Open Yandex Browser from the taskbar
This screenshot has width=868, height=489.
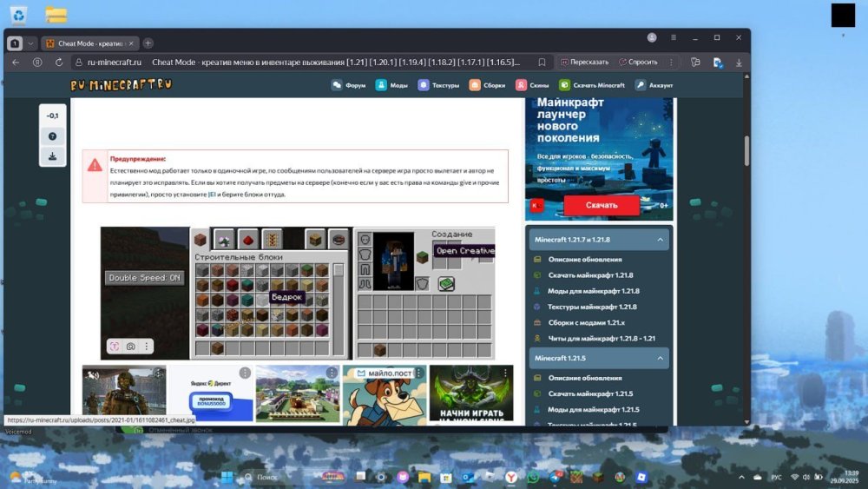pyautogui.click(x=511, y=478)
